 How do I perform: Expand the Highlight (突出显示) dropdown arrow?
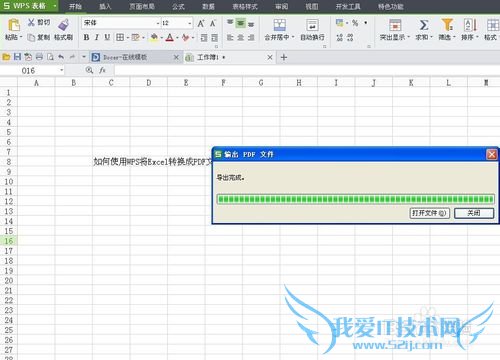coord(409,37)
